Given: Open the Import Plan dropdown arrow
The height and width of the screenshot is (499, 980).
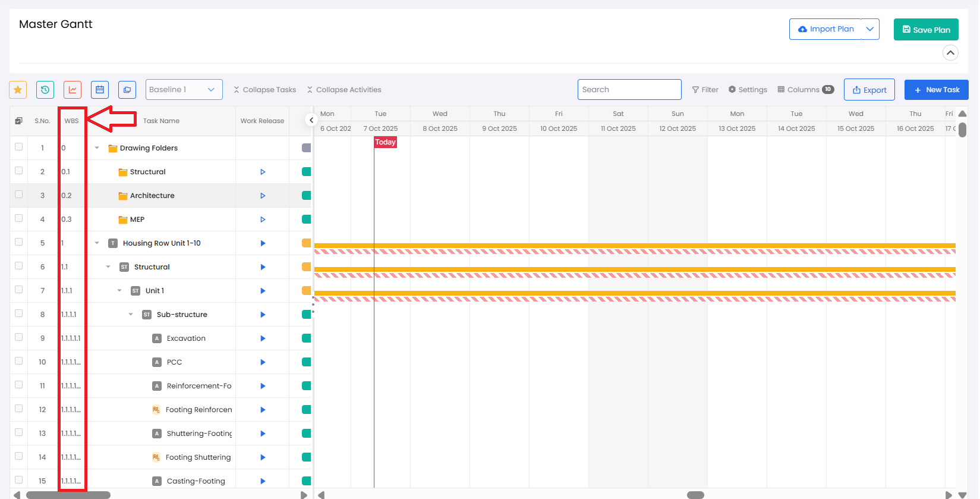Looking at the screenshot, I should 870,29.
